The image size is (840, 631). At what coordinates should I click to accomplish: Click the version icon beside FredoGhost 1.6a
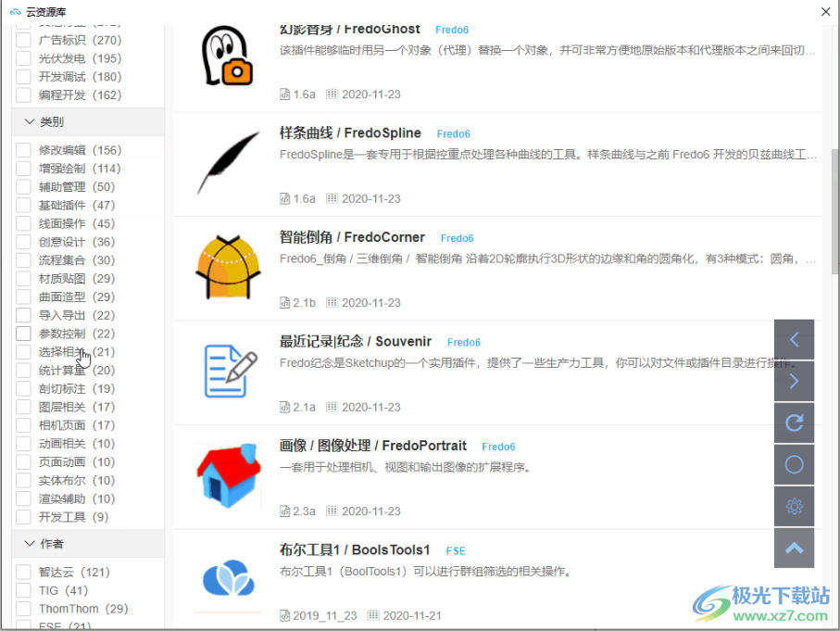tap(285, 95)
